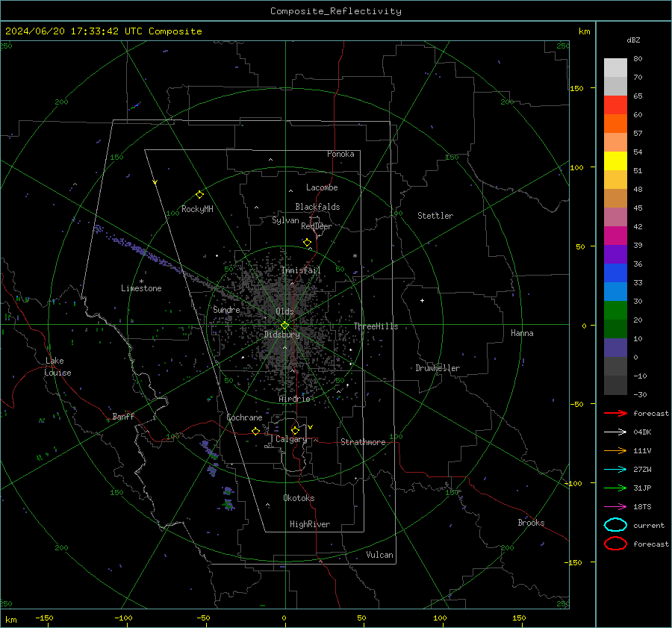Click the HighRiver city label
The width and height of the screenshot is (672, 628).
[x=310, y=524]
